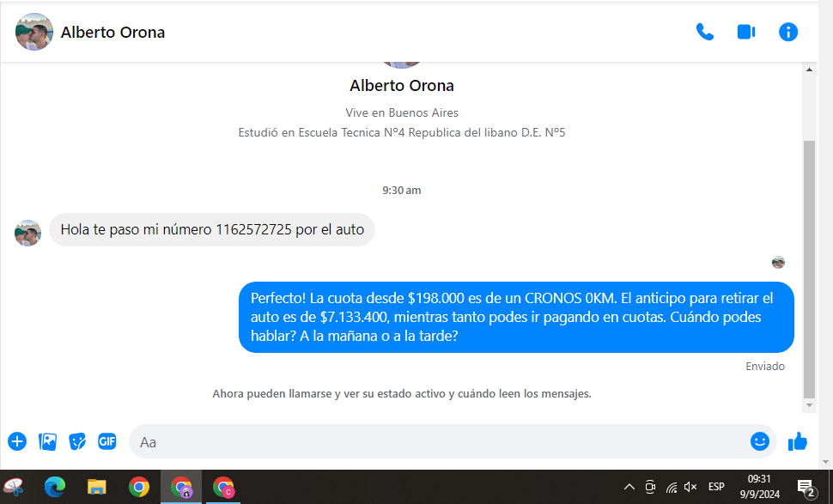Open Alberto Orona's profile picture in the header
The width and height of the screenshot is (833, 504).
(x=34, y=33)
